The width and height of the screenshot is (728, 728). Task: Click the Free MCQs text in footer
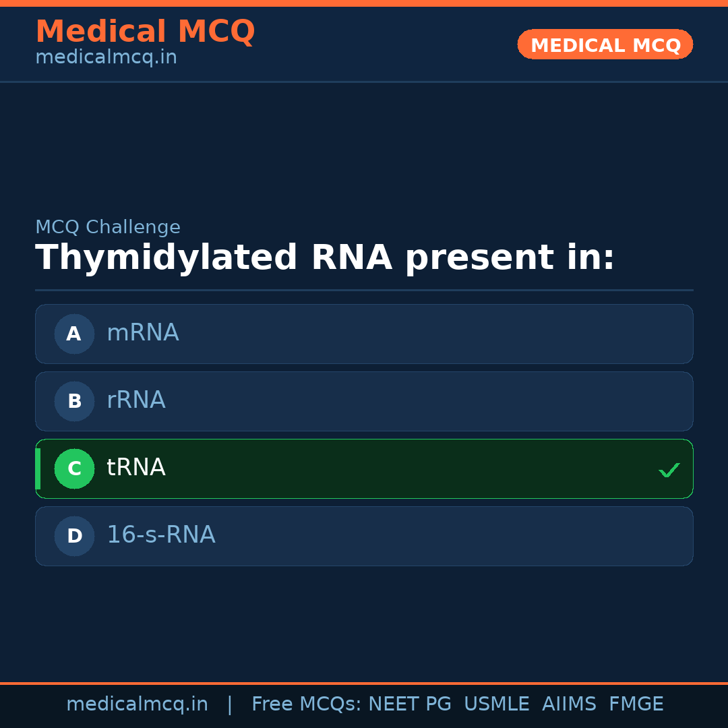point(307,704)
